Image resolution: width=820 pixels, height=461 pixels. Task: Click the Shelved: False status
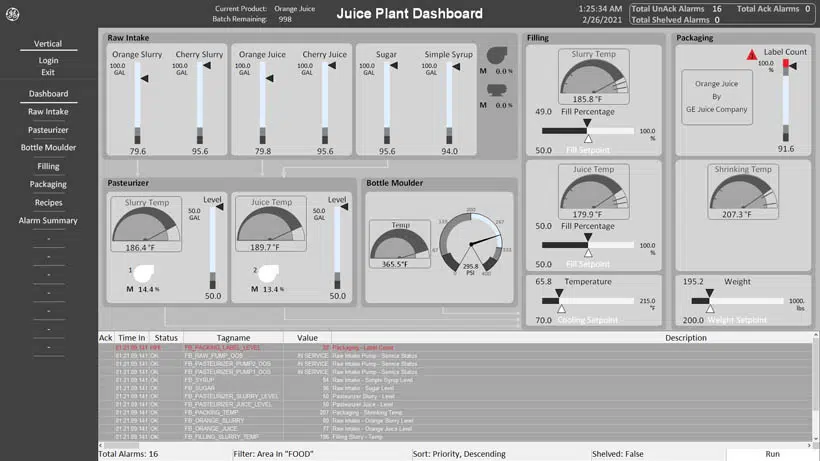[617, 454]
